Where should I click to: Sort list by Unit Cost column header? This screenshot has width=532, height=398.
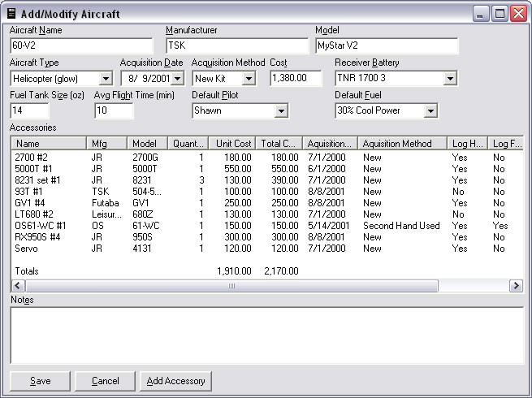233,144
